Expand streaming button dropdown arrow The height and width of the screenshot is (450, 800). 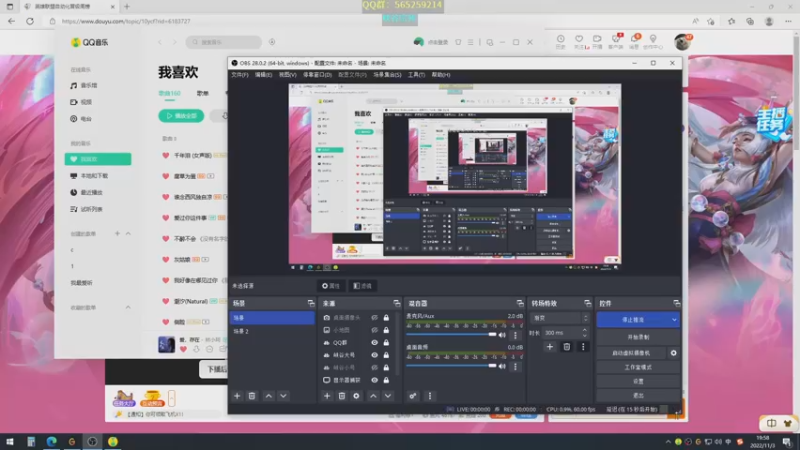(x=674, y=320)
